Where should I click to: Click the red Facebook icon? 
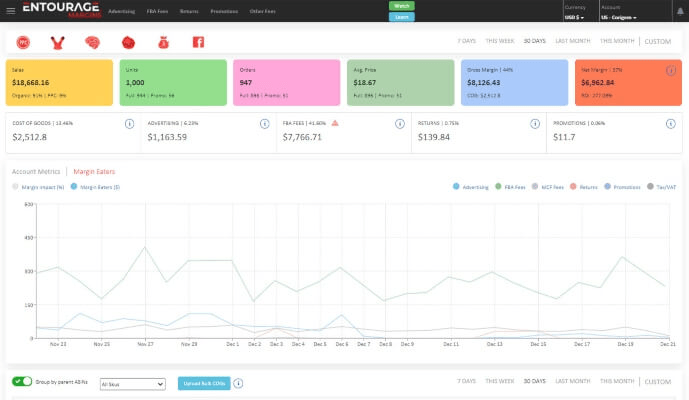pos(198,42)
